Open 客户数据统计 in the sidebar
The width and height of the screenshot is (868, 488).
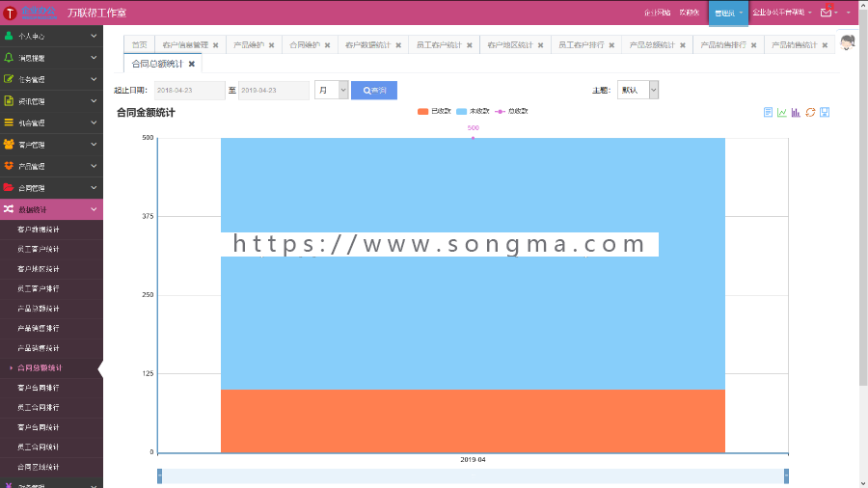51,230
